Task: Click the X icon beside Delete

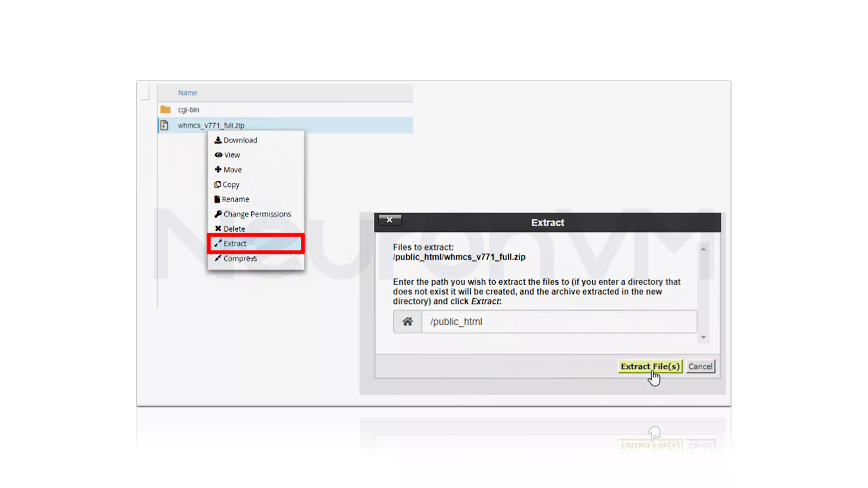Action: tap(218, 229)
